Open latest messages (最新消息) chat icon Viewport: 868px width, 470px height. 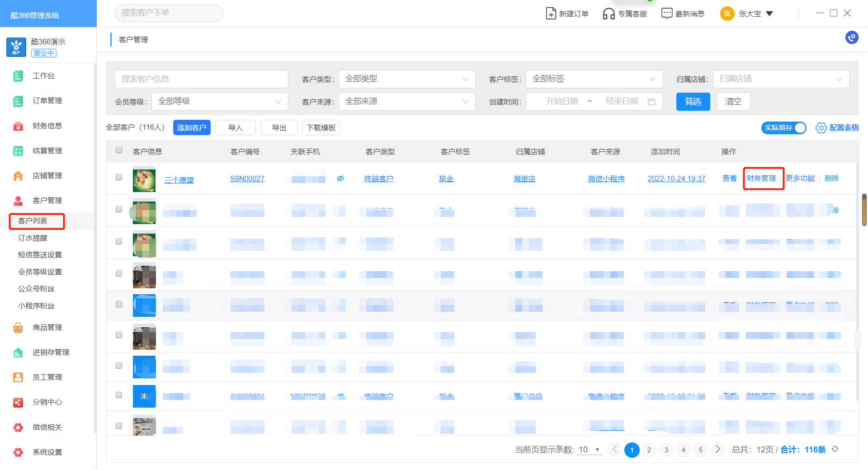pyautogui.click(x=667, y=14)
